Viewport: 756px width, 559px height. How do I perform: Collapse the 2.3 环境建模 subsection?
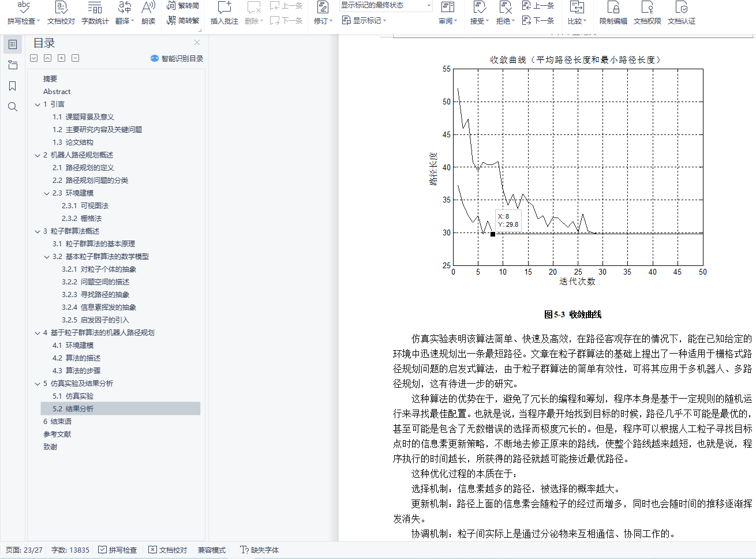(x=47, y=193)
